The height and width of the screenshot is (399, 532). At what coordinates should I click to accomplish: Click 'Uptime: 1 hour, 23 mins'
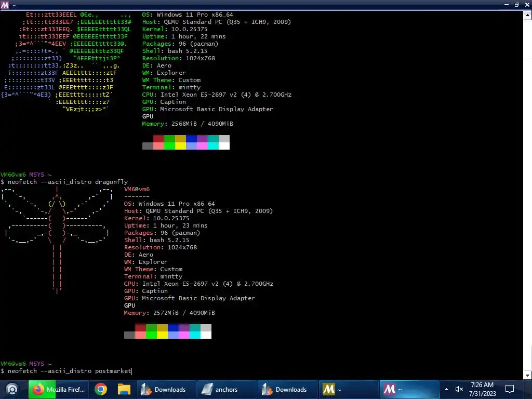point(166,225)
